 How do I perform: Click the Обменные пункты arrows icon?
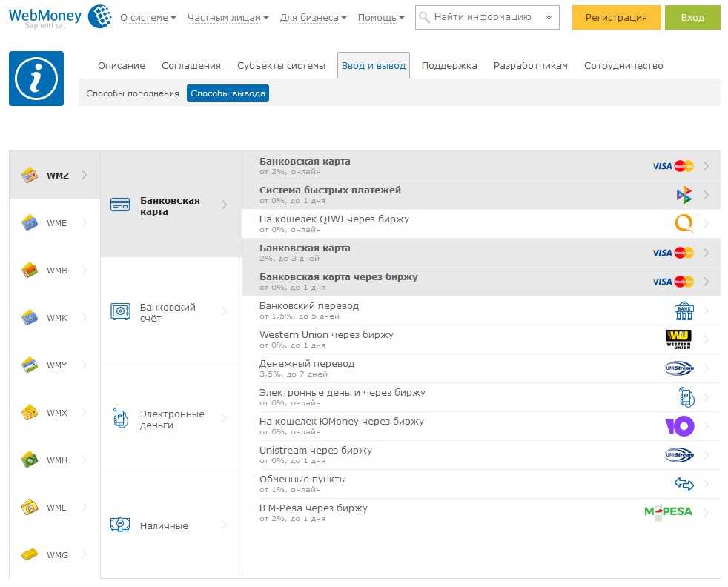coord(684,484)
